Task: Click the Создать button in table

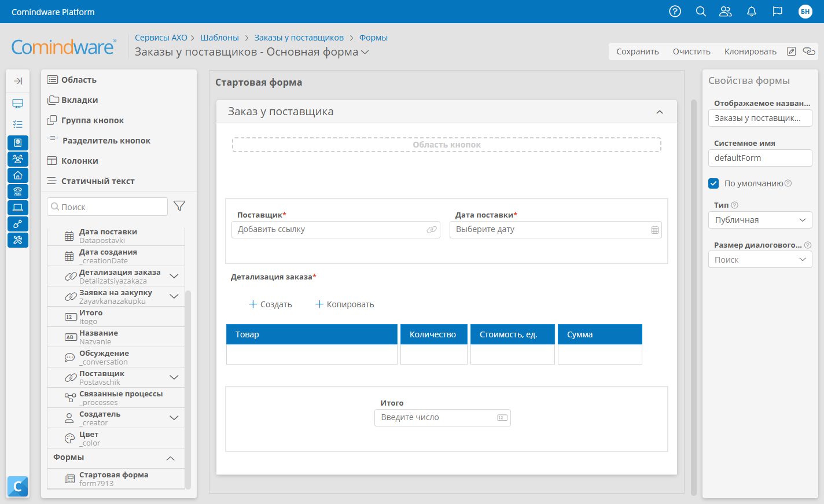Action: click(270, 304)
